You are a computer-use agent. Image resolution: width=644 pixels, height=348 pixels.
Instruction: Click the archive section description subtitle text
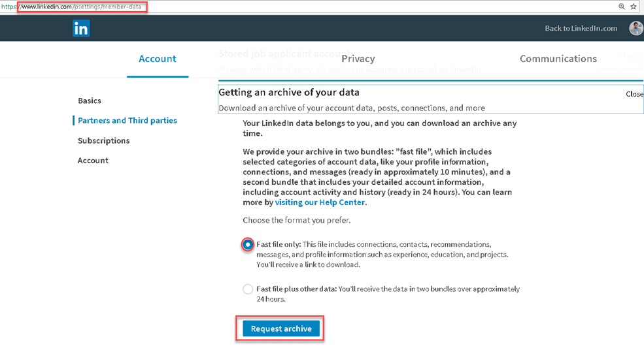click(x=352, y=108)
